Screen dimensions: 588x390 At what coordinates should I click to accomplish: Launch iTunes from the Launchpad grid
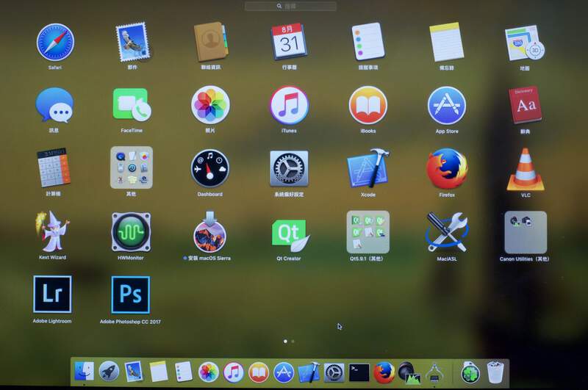coord(289,105)
